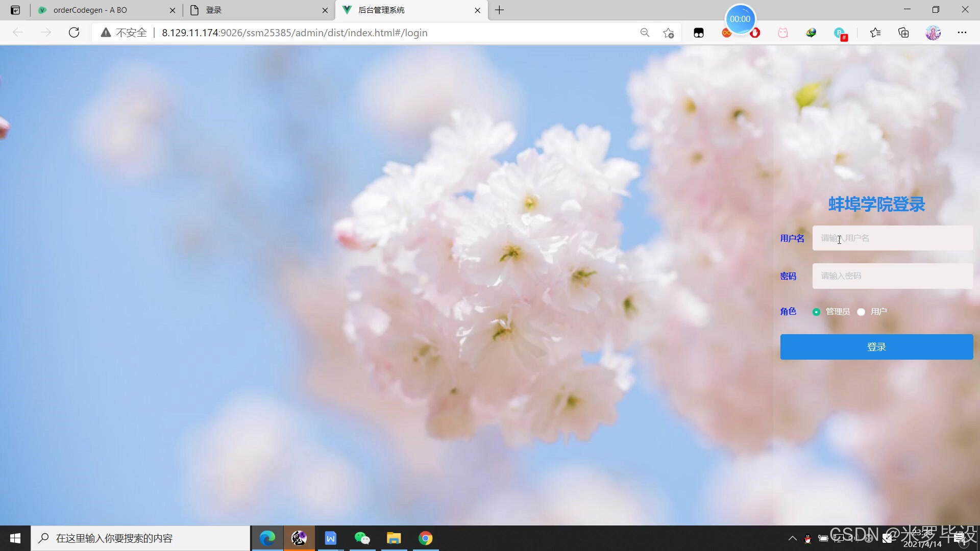
Task: Open the tab actions menu
Action: (15, 10)
